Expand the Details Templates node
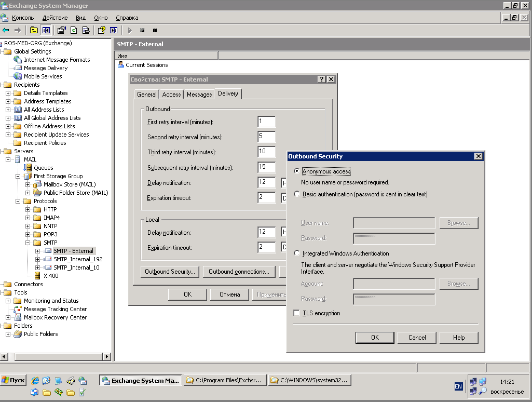 pyautogui.click(x=8, y=92)
